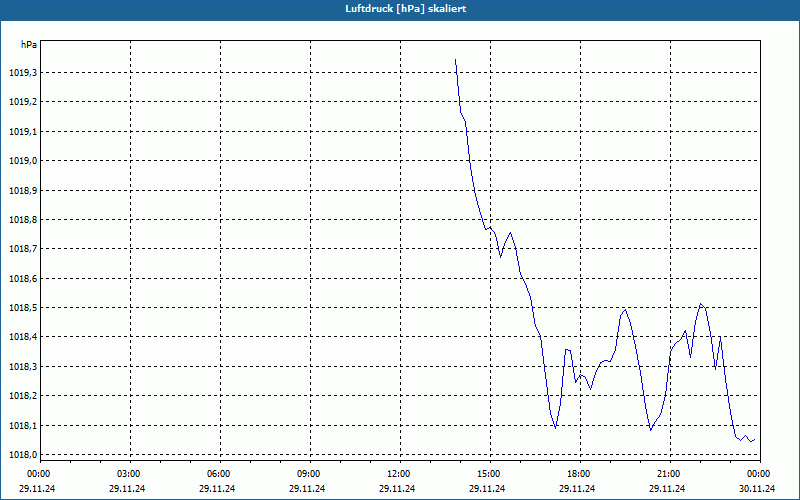Click the 29.11.24 date under 12:00

coord(397,489)
